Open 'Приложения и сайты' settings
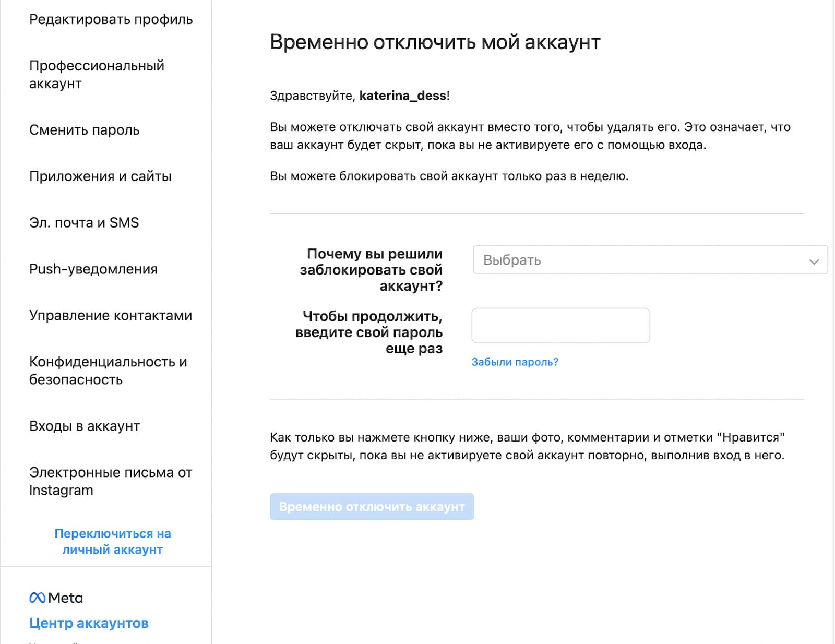835x644 pixels. 100,176
